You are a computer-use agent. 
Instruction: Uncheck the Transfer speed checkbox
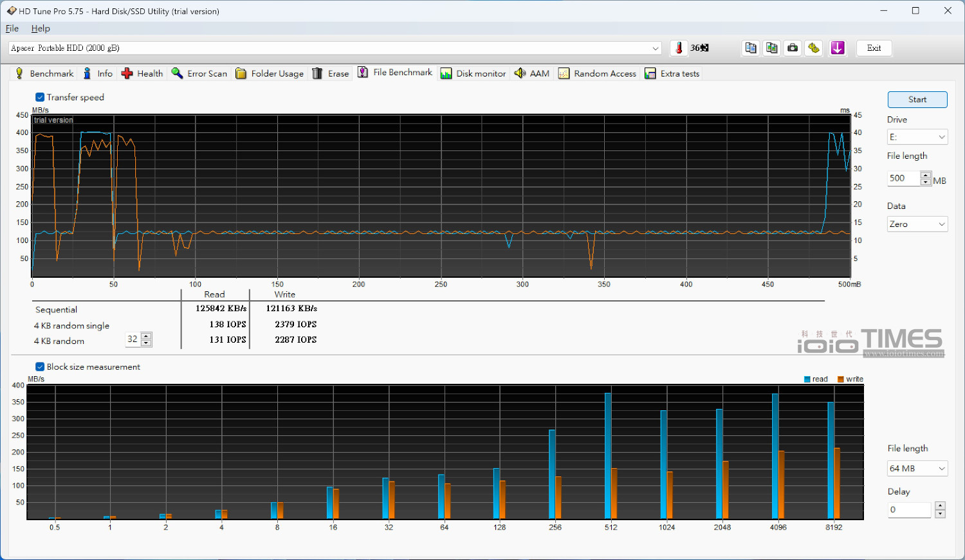[40, 97]
